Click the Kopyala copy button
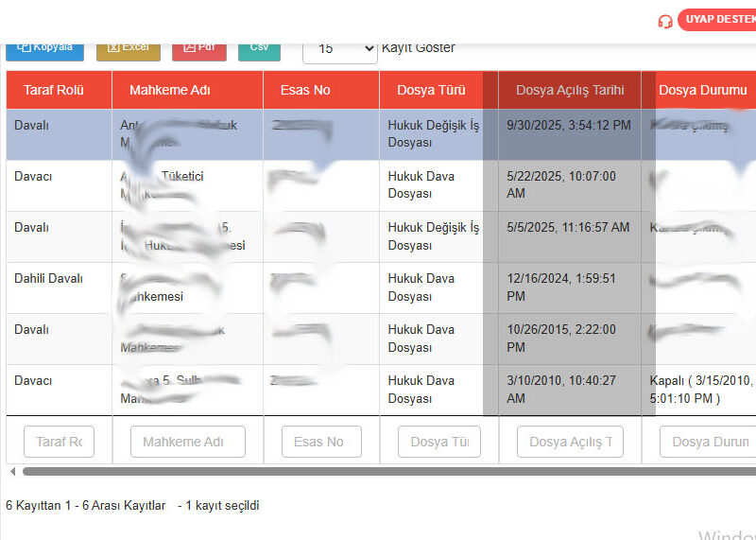Viewport: 756px width, 540px height. [39, 48]
